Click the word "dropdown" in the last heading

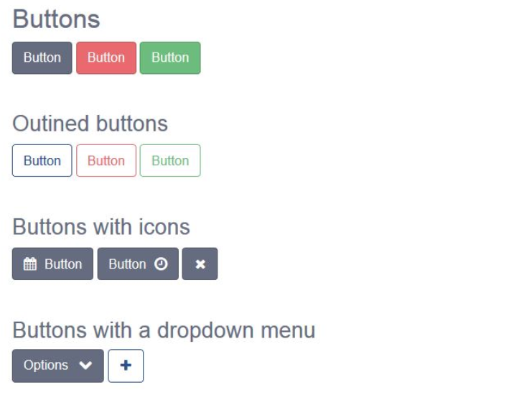(205, 330)
